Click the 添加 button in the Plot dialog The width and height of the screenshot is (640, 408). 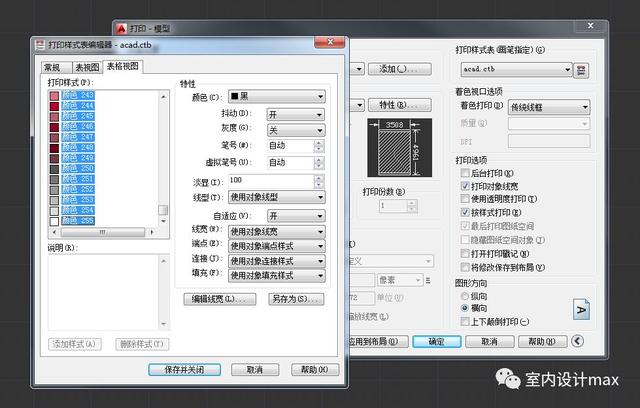click(x=400, y=69)
